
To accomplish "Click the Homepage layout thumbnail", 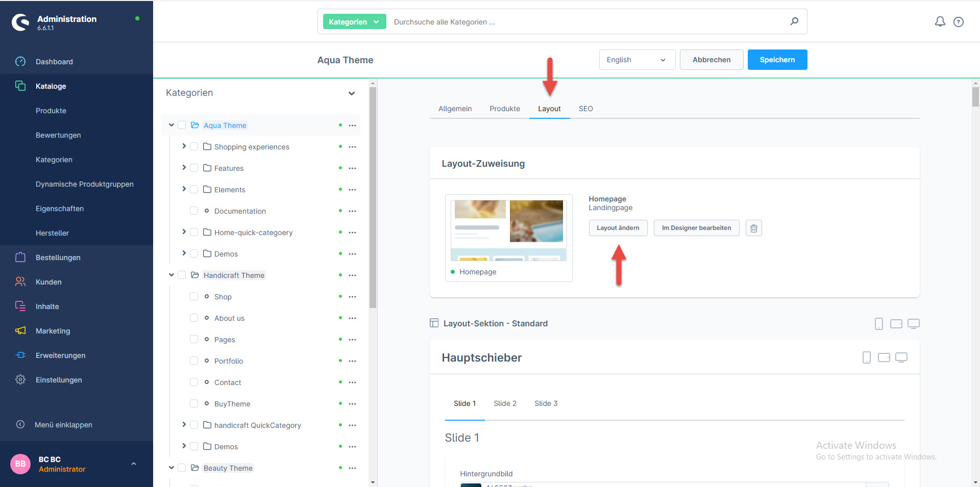I will tap(508, 230).
